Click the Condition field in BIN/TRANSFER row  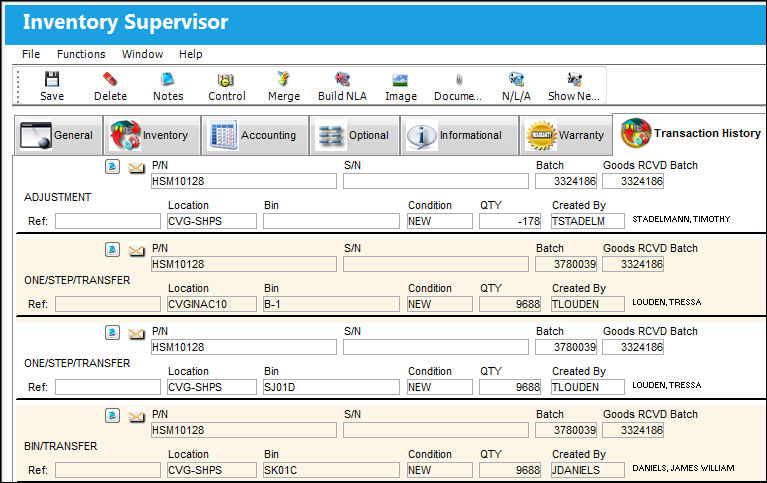pos(440,470)
